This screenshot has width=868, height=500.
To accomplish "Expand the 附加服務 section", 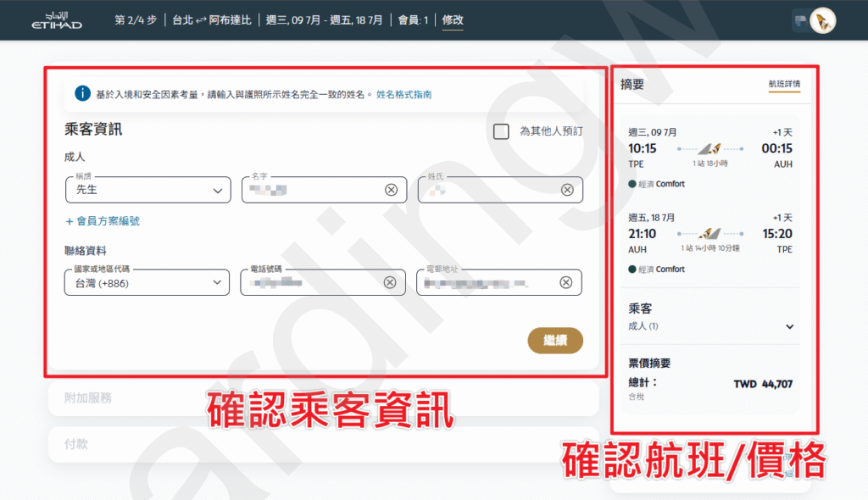I will click(323, 397).
